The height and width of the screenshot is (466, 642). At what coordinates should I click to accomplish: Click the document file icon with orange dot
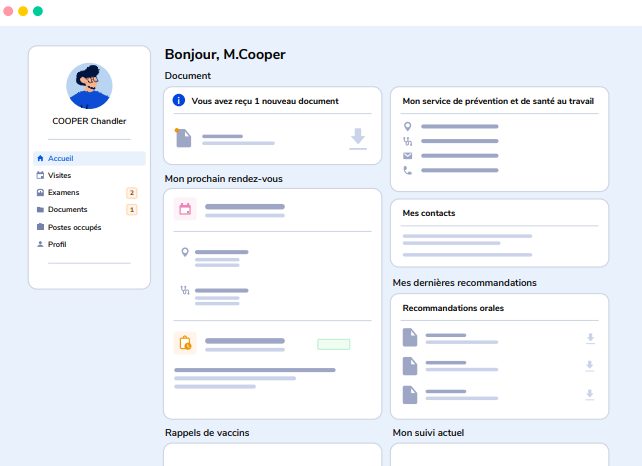click(183, 138)
